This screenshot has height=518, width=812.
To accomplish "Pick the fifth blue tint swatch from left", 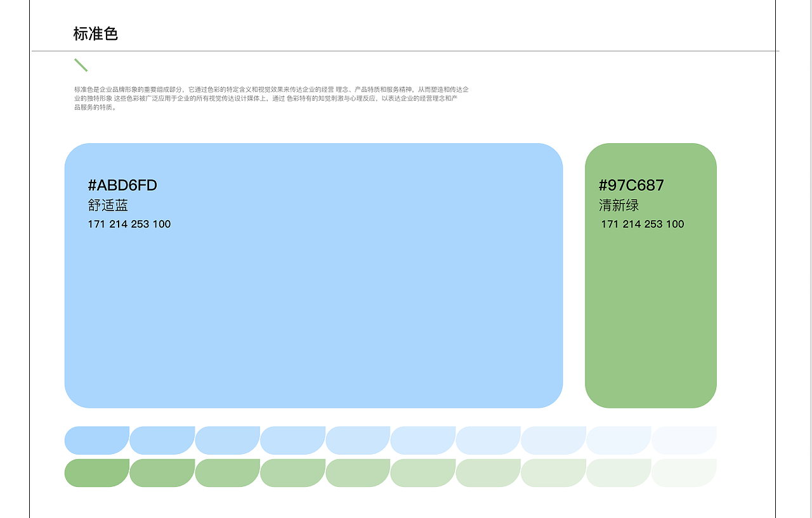I will pyautogui.click(x=358, y=440).
